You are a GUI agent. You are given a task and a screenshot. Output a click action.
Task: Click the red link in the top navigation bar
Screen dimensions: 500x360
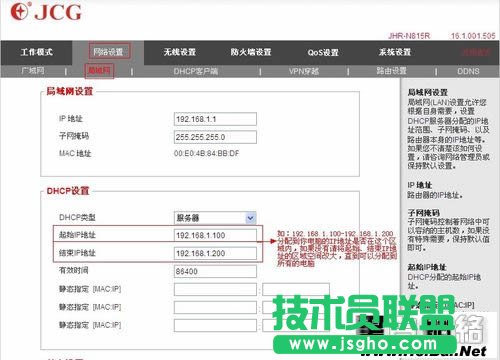[476, 52]
